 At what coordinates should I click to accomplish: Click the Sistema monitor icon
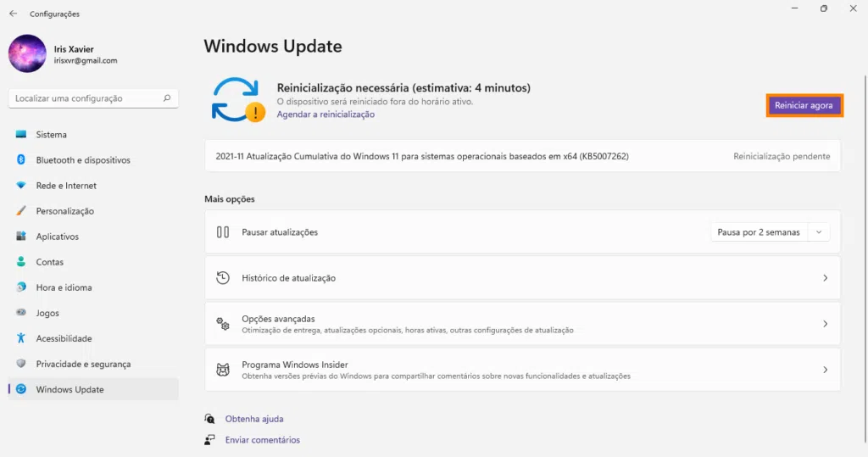coord(21,135)
